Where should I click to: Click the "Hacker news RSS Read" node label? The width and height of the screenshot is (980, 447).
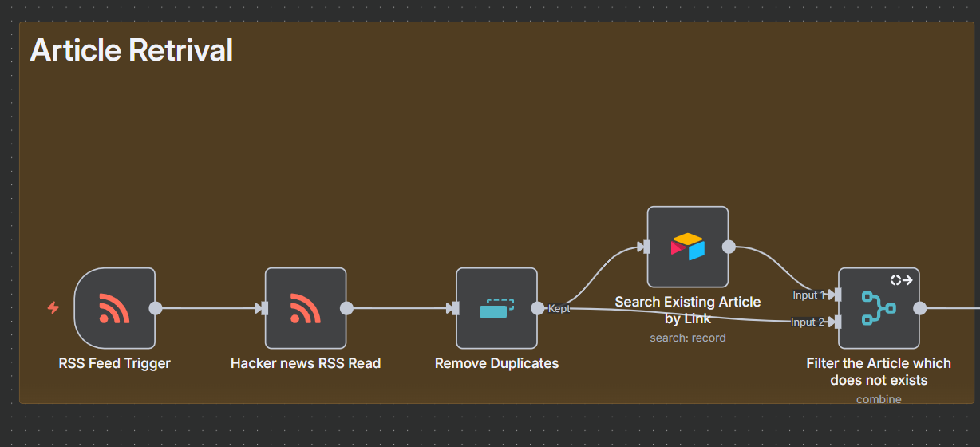[x=306, y=363]
